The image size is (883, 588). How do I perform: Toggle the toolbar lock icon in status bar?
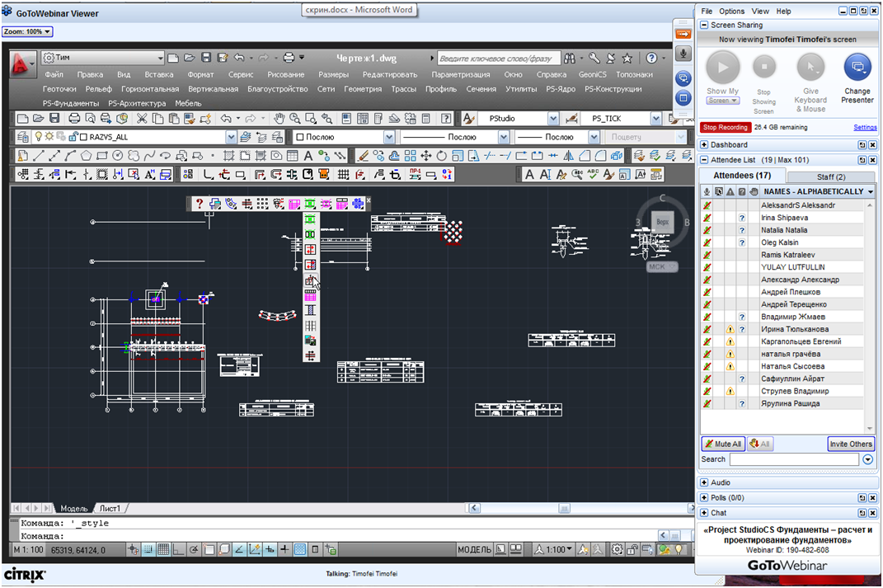click(x=632, y=549)
